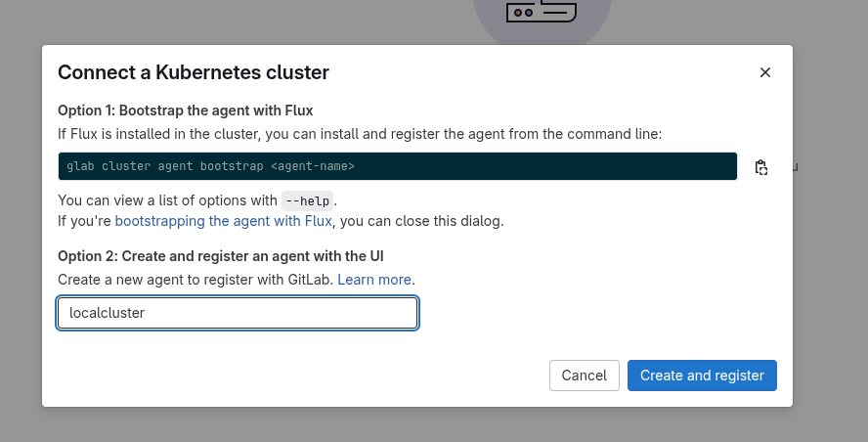The width and height of the screenshot is (868, 442).
Task: Click the <agent-name> placeholder in the command
Action: 312,166
